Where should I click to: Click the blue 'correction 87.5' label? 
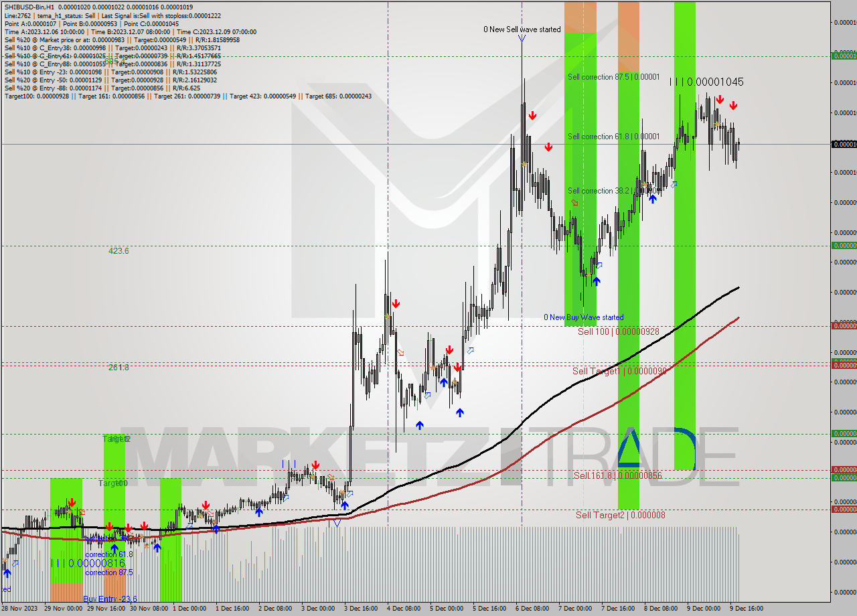pyautogui.click(x=109, y=572)
